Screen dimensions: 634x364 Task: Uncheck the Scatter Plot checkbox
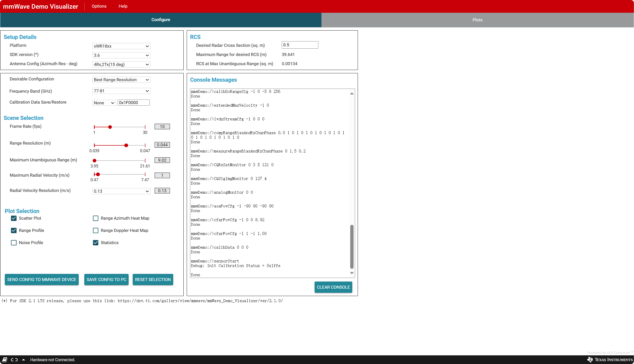(14, 218)
